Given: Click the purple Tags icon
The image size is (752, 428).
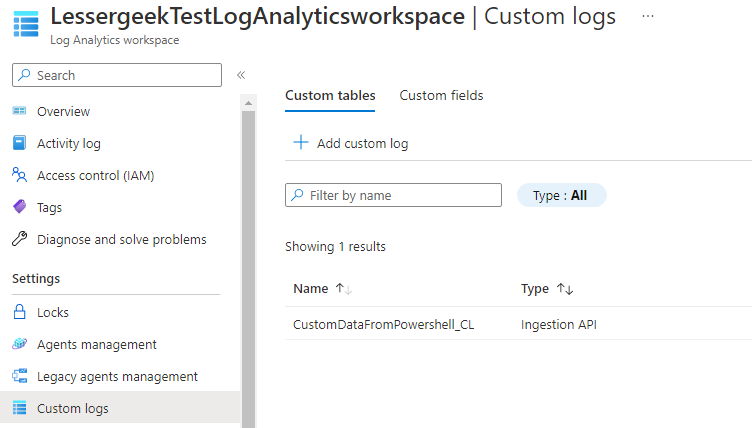Looking at the screenshot, I should click(19, 207).
